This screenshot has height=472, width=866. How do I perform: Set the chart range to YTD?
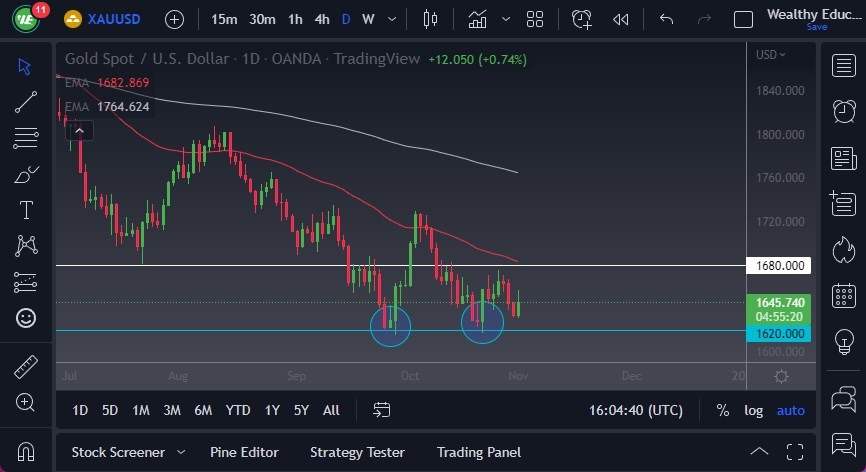coord(238,410)
